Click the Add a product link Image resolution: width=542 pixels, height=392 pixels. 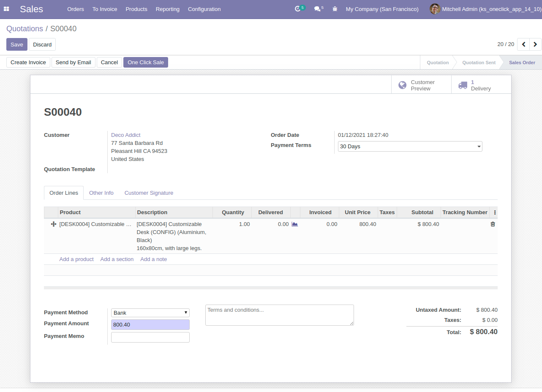click(76, 259)
